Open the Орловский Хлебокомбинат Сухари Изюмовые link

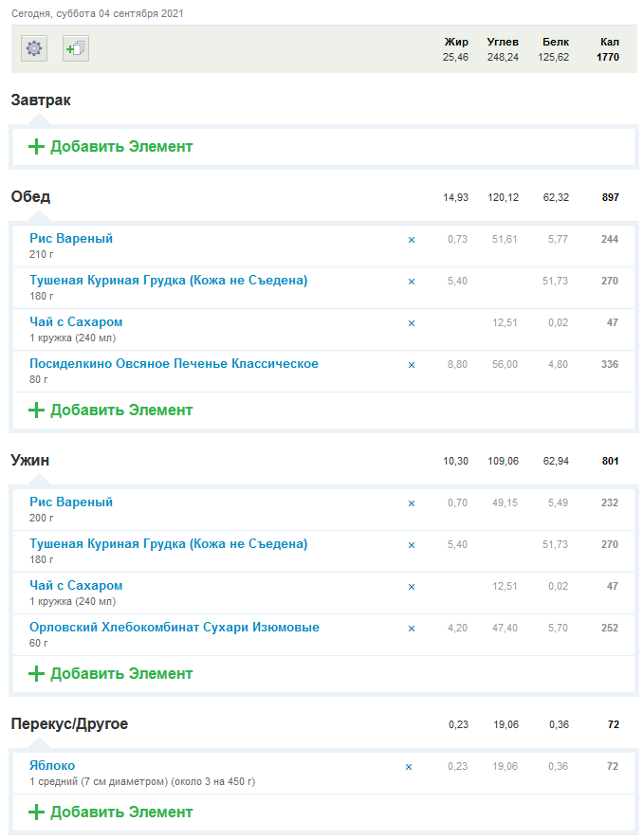tap(174, 628)
